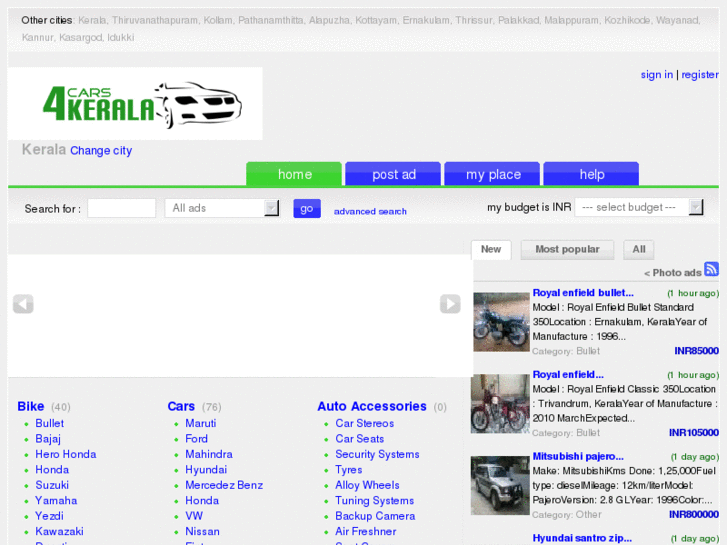Select Mahindra under Cars
The width and height of the screenshot is (727, 545).
[209, 454]
